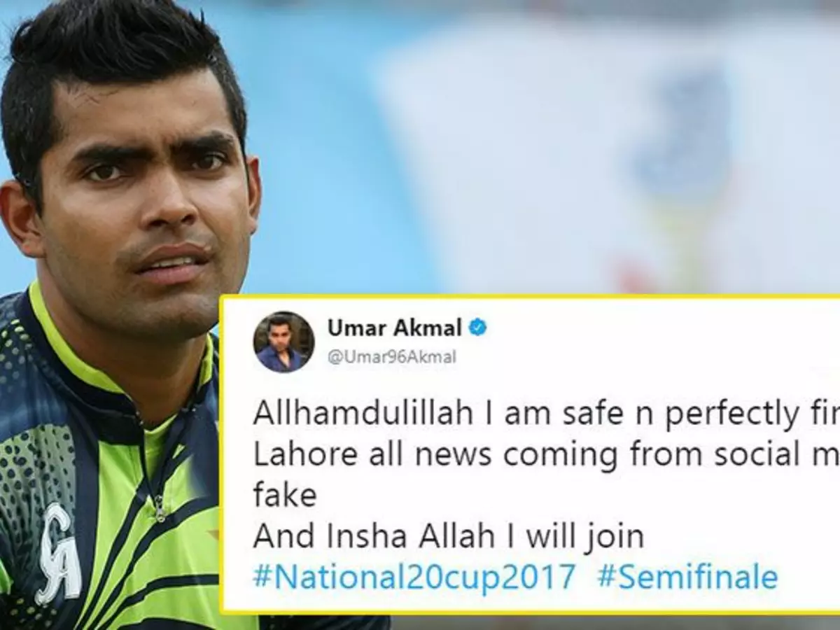
Task: Click the word 'fake' in tweet
Action: (x=285, y=496)
